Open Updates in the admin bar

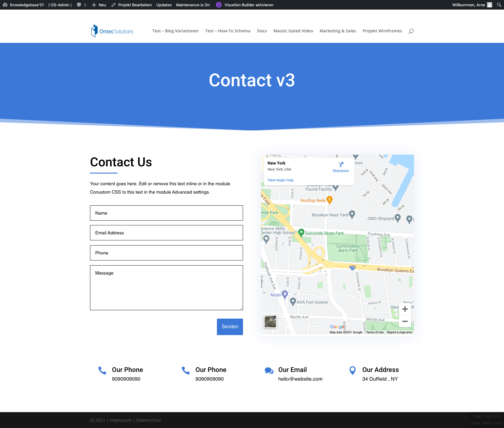click(163, 5)
